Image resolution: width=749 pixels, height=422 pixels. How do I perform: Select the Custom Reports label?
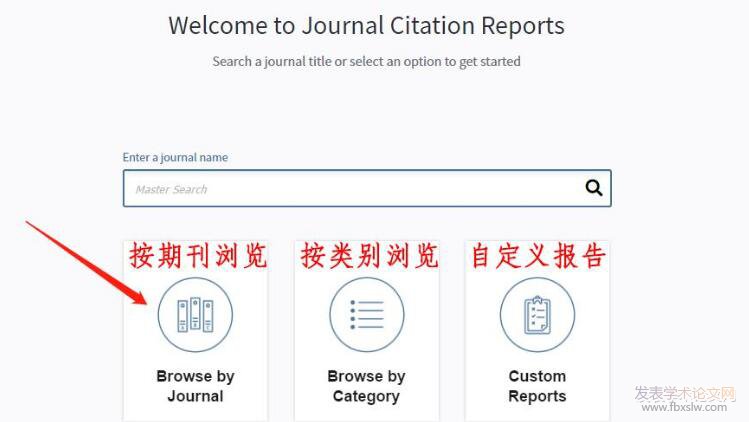(x=537, y=386)
